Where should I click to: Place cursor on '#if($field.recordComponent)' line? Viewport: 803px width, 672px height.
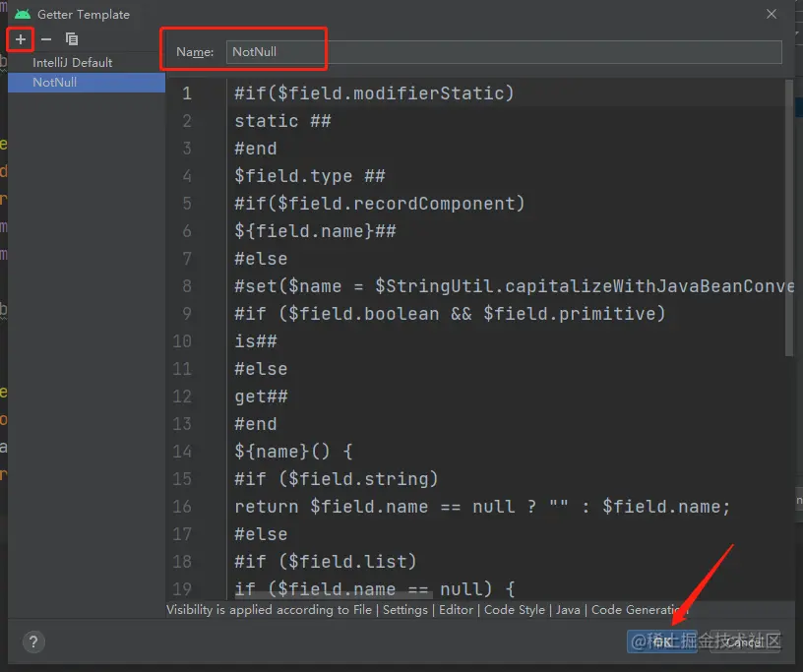[x=380, y=204]
